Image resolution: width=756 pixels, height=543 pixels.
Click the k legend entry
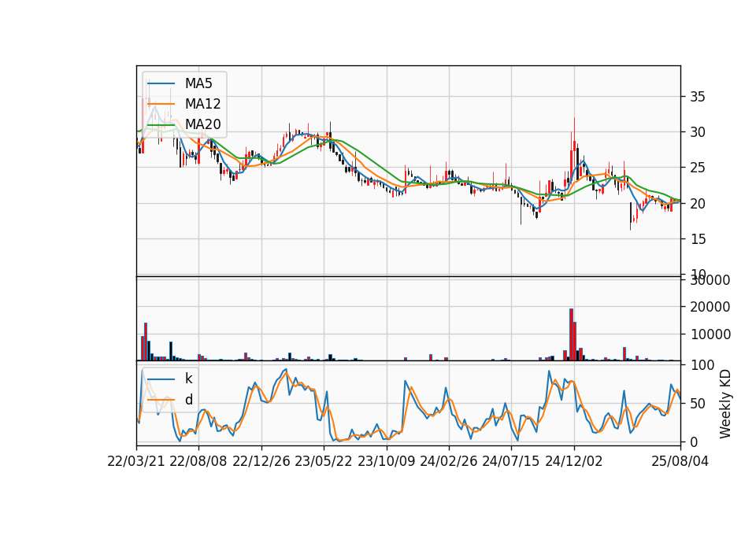[188, 379]
